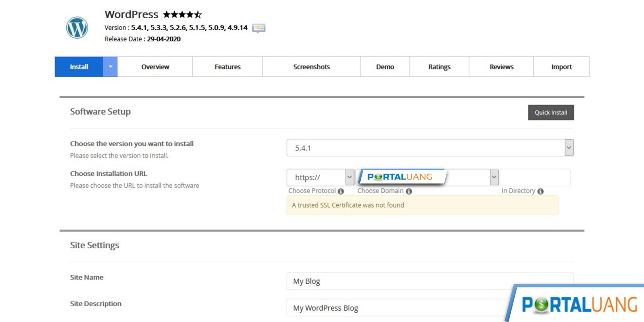Open the Ratings tab
The width and height of the screenshot is (644, 322).
[x=439, y=67]
